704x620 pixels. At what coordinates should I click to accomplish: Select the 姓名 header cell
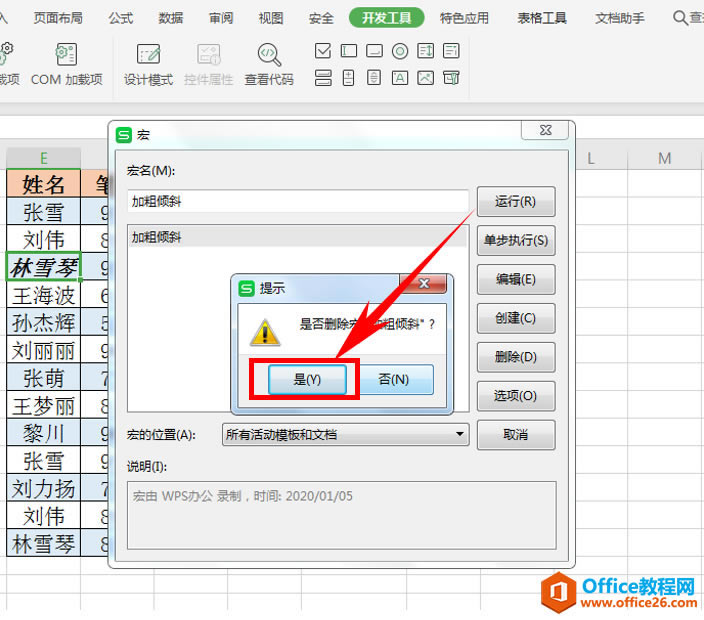coord(44,184)
